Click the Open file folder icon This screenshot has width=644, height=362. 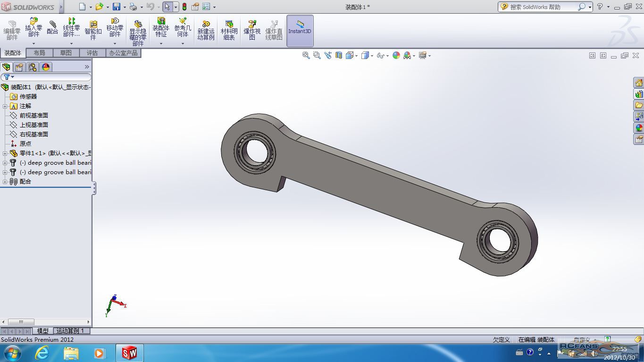[99, 7]
